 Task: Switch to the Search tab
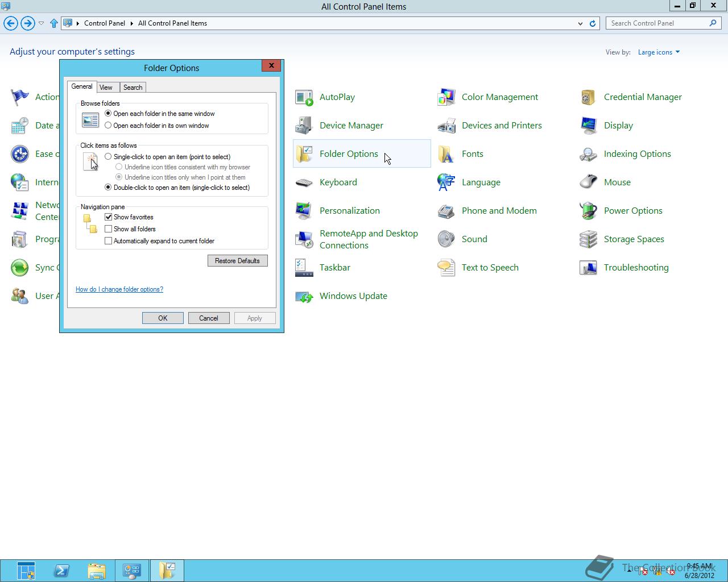pos(133,88)
